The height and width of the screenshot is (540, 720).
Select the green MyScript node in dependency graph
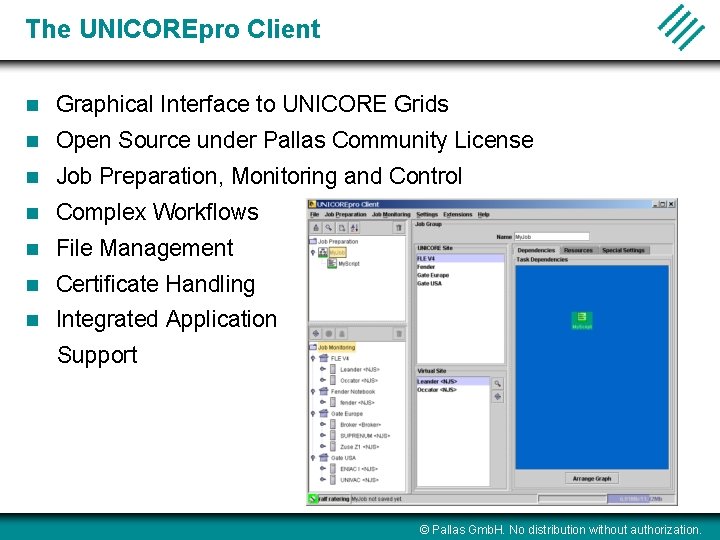click(582, 320)
